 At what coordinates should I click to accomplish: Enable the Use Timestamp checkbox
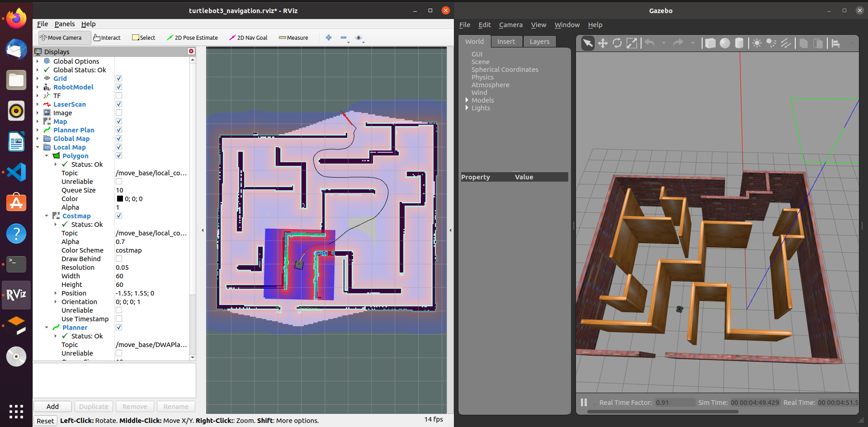coord(119,319)
